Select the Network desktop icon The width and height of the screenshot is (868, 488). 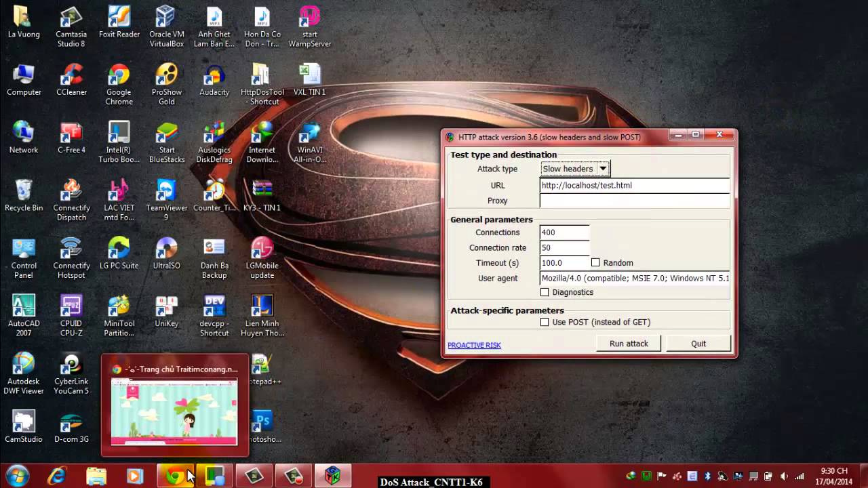24,139
